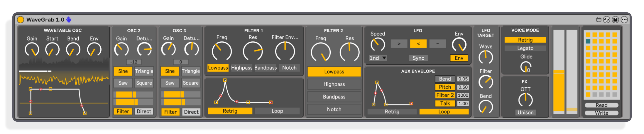Toggle the yellow LFO Env button
This screenshot has width=644, height=134.
pos(459,58)
